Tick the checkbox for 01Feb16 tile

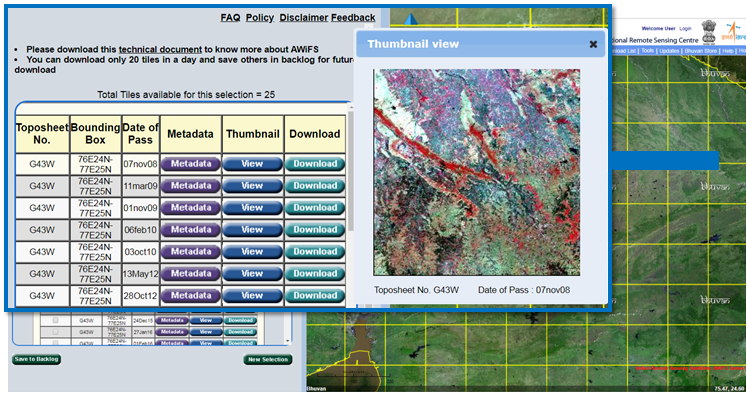pos(55,343)
